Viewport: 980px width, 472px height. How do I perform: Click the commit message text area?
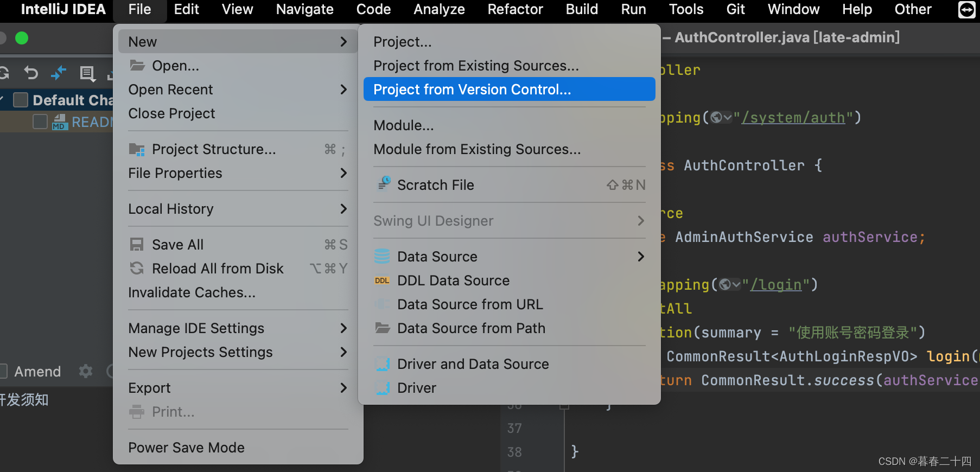(56, 429)
